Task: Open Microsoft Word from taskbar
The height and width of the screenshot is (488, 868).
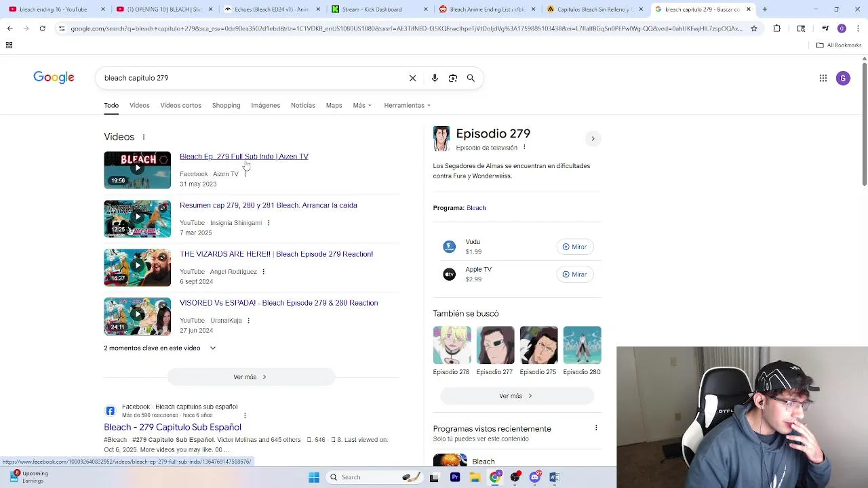Action: point(555,477)
